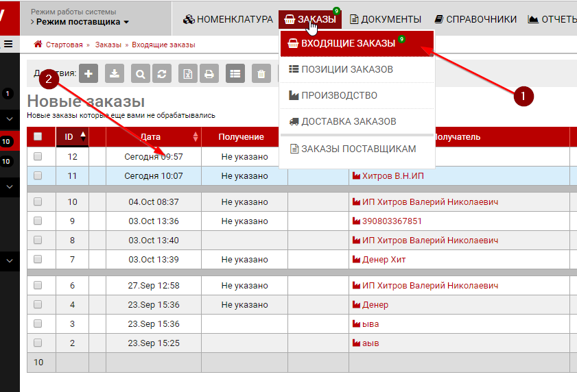Select Позиции заказов from the dropdown menu
Viewport: 577px width, 392px height.
pyautogui.click(x=346, y=69)
